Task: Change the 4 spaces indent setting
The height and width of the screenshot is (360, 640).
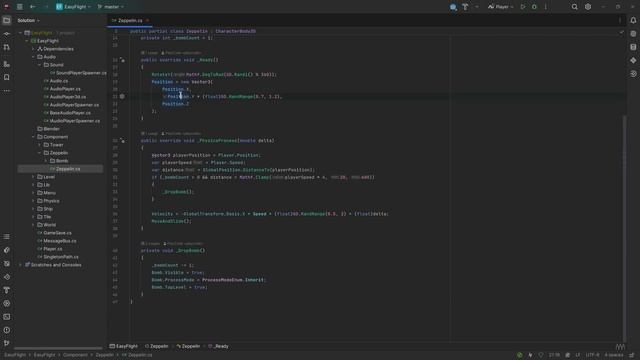Action: (614, 356)
